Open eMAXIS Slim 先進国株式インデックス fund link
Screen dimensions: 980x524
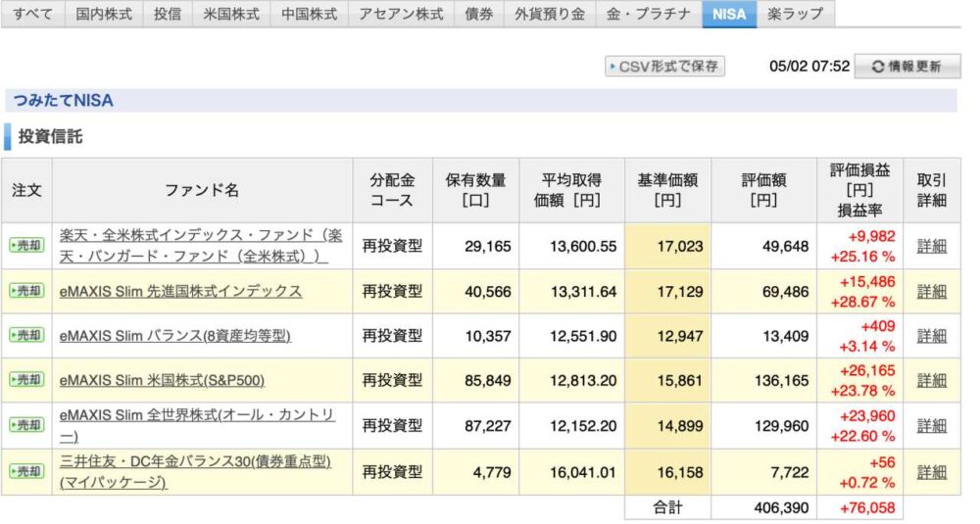[x=180, y=291]
